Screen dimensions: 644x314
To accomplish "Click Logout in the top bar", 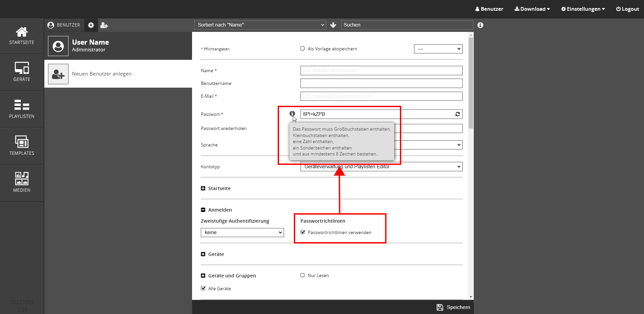I will click(627, 9).
